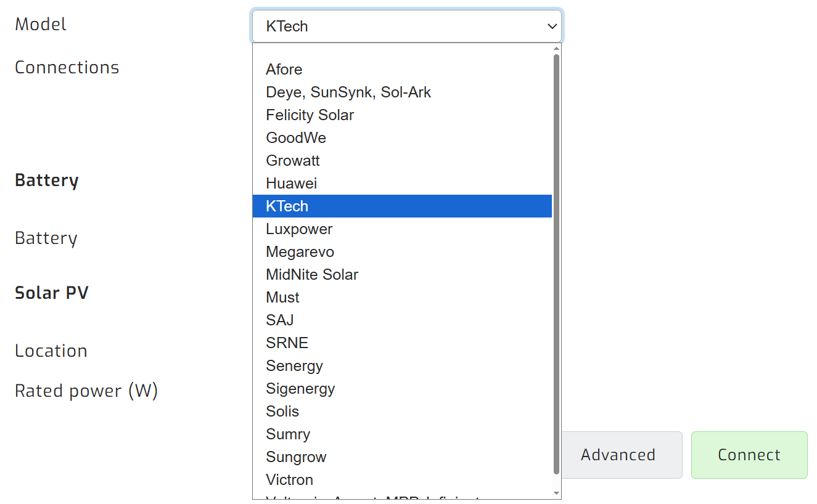Select Must from the list
817x504 pixels.
click(282, 298)
